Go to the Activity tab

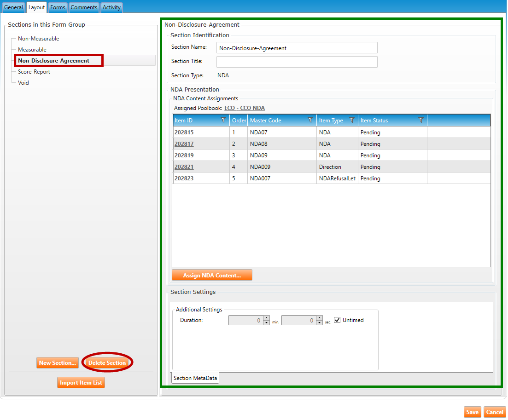coord(111,7)
